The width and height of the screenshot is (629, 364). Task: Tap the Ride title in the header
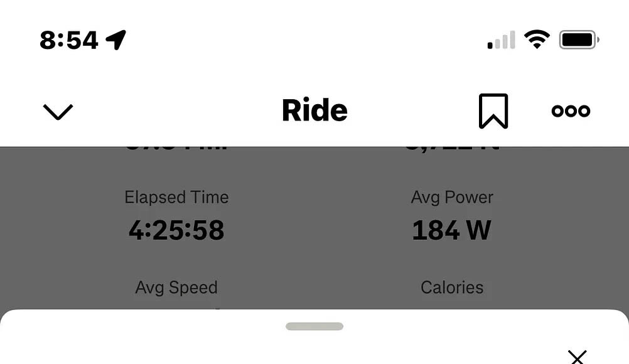coord(314,111)
